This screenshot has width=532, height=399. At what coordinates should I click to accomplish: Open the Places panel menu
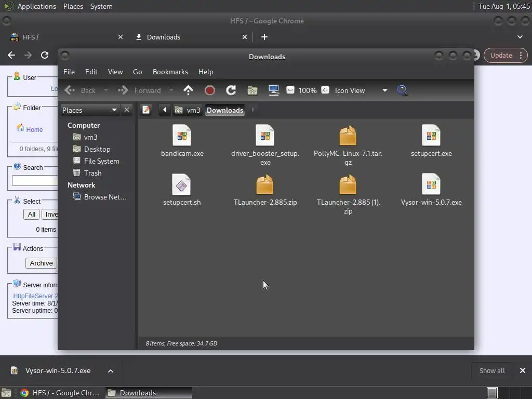point(73,6)
